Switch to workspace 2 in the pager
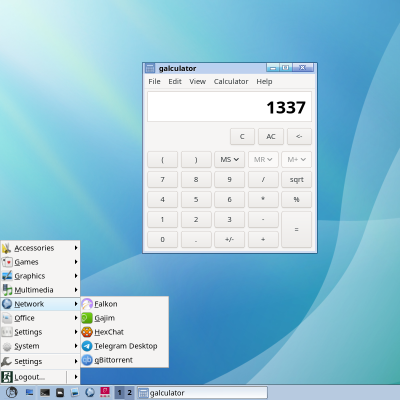 tap(129, 393)
